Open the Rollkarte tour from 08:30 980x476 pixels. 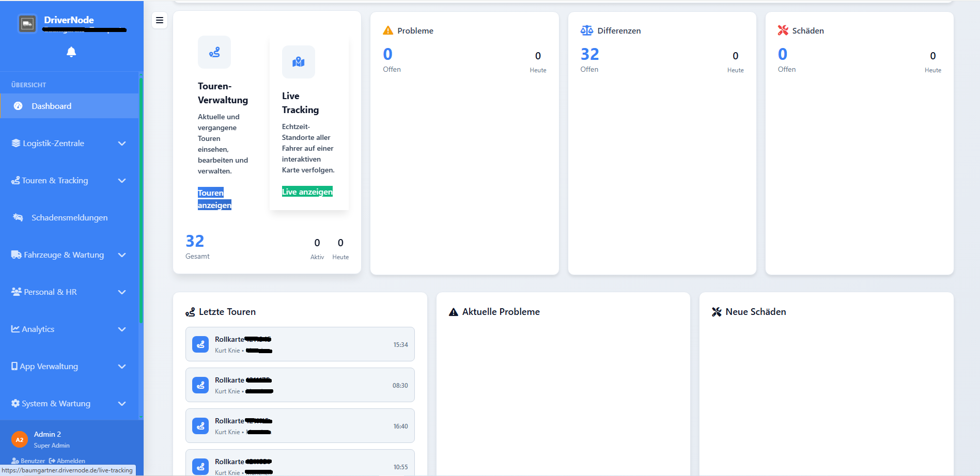(x=300, y=385)
